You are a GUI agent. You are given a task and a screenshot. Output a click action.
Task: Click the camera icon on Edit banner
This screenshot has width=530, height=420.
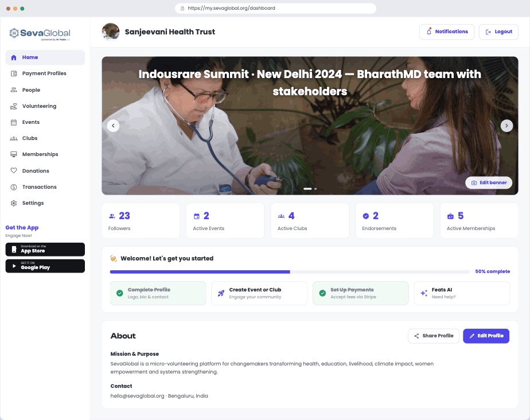(x=474, y=182)
